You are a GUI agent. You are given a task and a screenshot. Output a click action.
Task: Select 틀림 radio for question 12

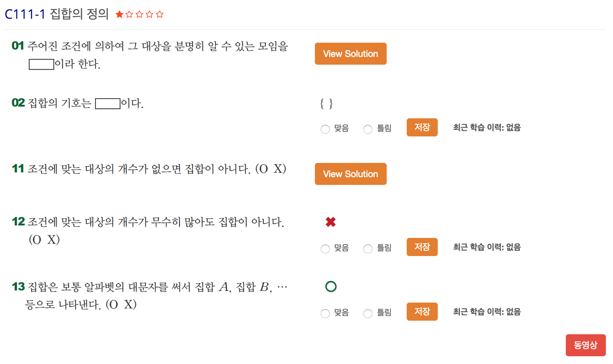click(x=368, y=249)
